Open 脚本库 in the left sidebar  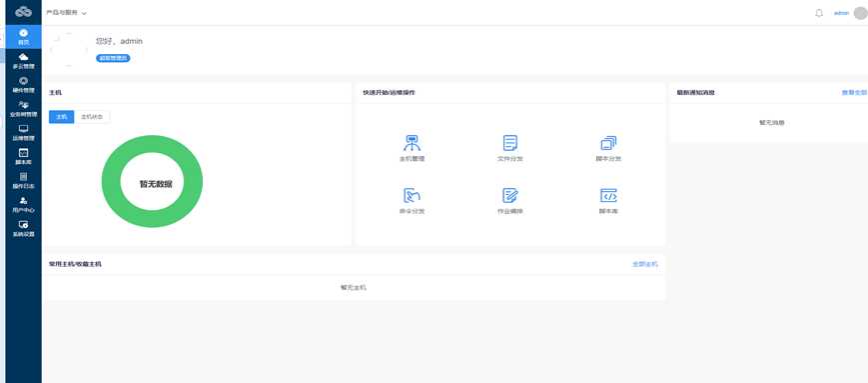(x=23, y=157)
